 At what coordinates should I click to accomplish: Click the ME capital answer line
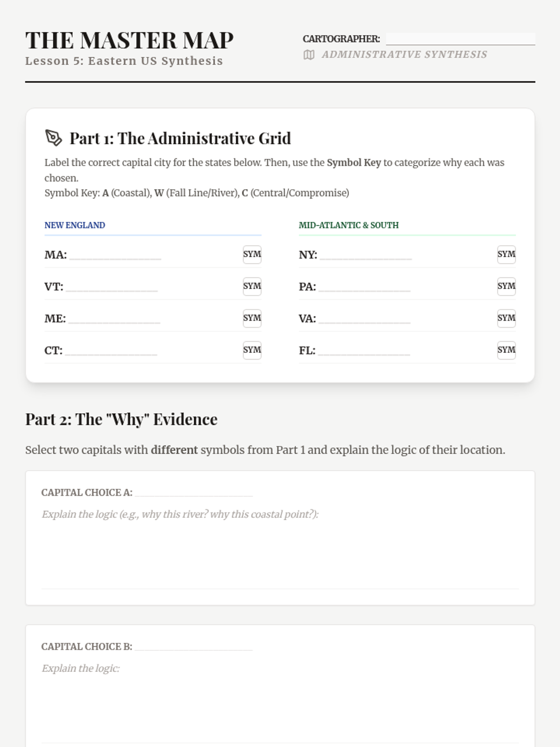114,319
